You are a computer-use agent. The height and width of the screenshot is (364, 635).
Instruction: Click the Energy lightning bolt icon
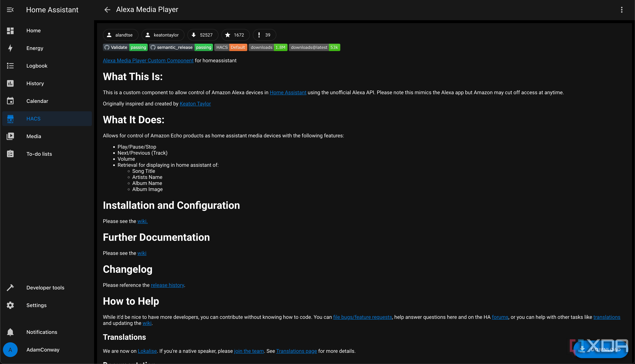click(x=10, y=48)
